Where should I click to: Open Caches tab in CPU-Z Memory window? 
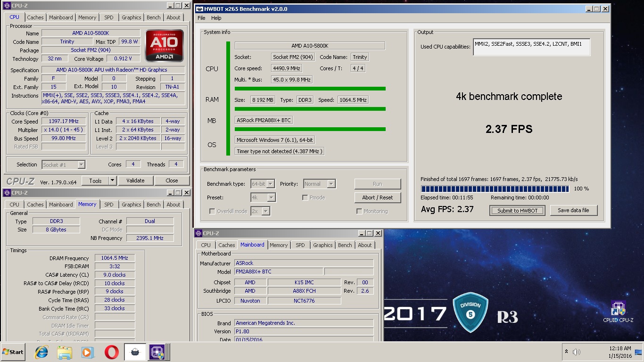35,205
